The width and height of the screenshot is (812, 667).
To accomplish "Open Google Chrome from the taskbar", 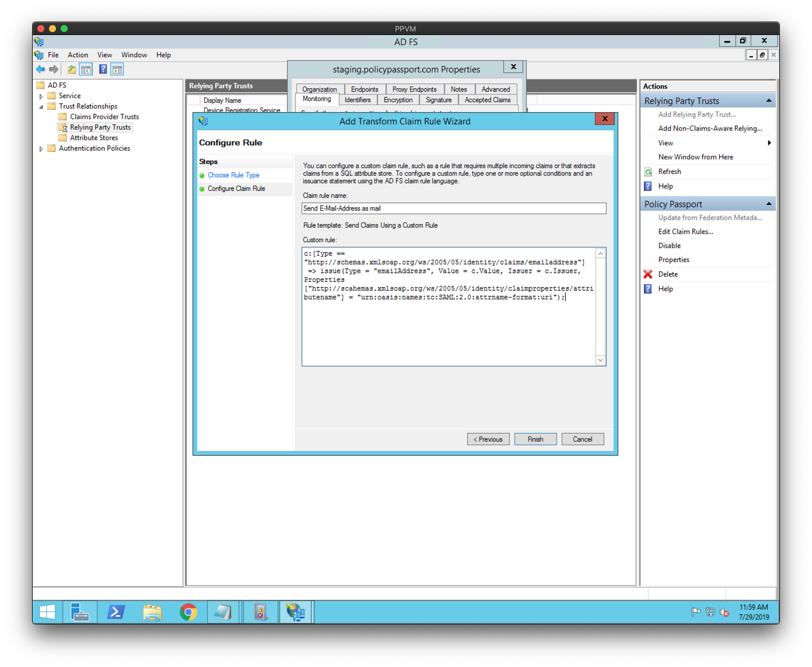I will 188,612.
